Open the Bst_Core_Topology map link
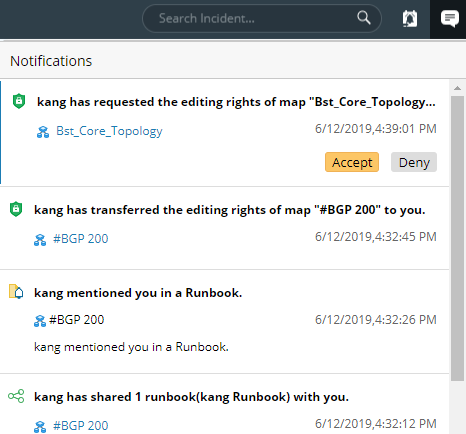The height and width of the screenshot is (434, 466). click(x=109, y=131)
